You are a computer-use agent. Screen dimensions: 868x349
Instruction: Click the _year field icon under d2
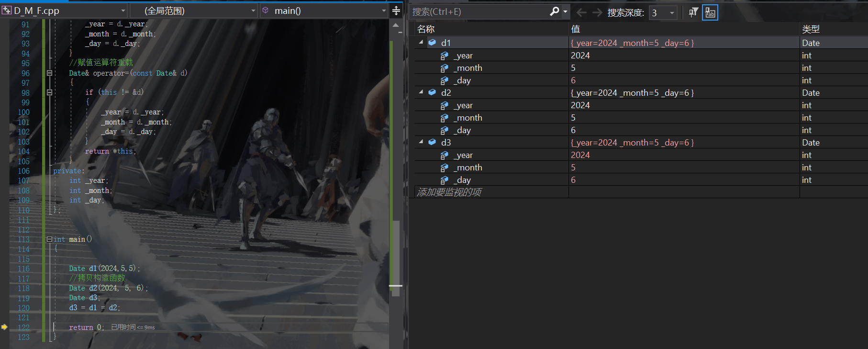click(445, 105)
